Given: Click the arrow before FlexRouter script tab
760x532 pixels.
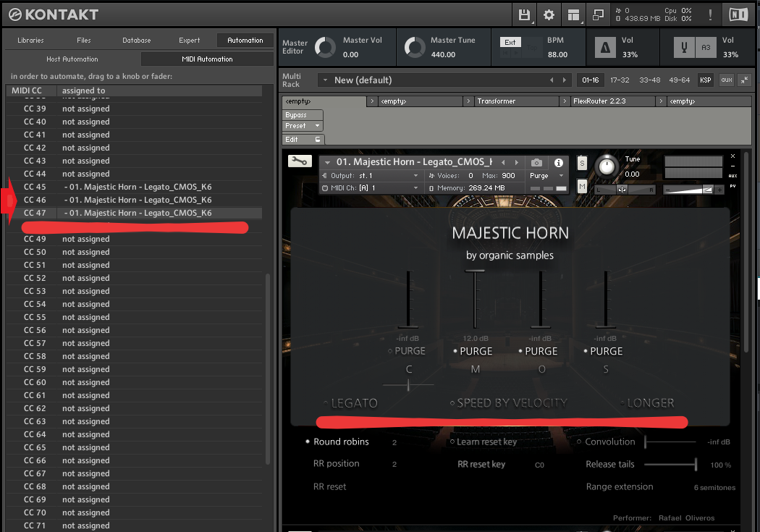Looking at the screenshot, I should [564, 101].
